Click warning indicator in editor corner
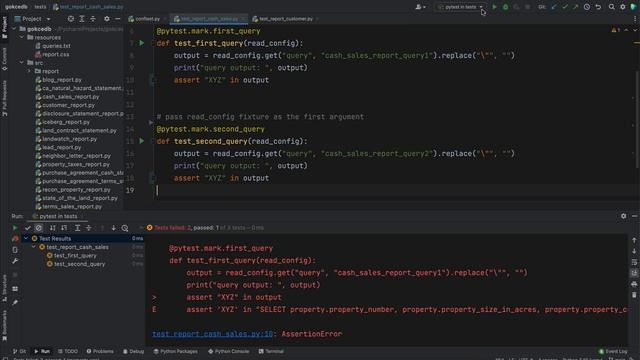Image resolution: width=640 pixels, height=360 pixels. (616, 30)
